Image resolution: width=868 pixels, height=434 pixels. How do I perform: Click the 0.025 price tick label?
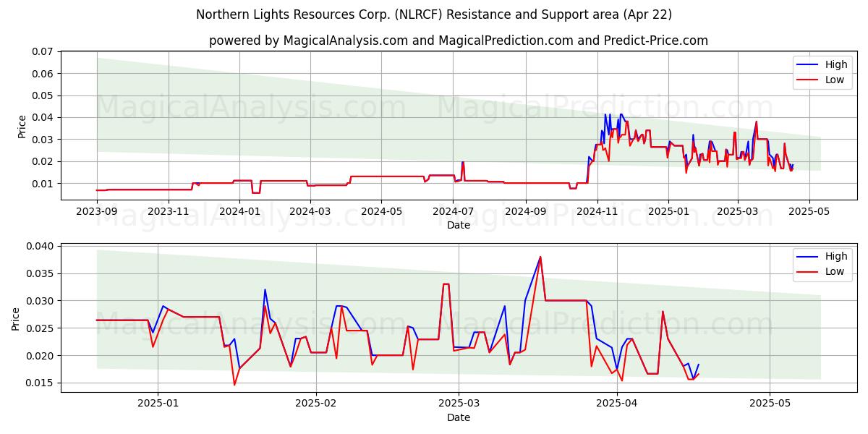(x=41, y=328)
